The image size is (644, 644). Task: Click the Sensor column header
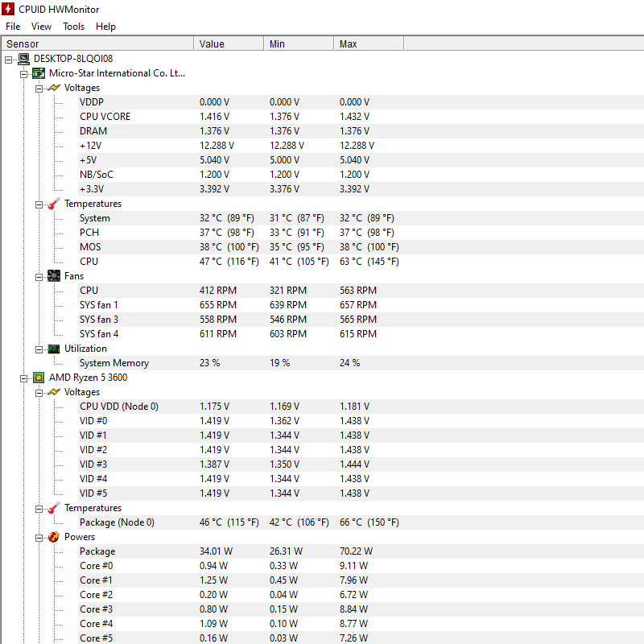pyautogui.click(x=97, y=43)
